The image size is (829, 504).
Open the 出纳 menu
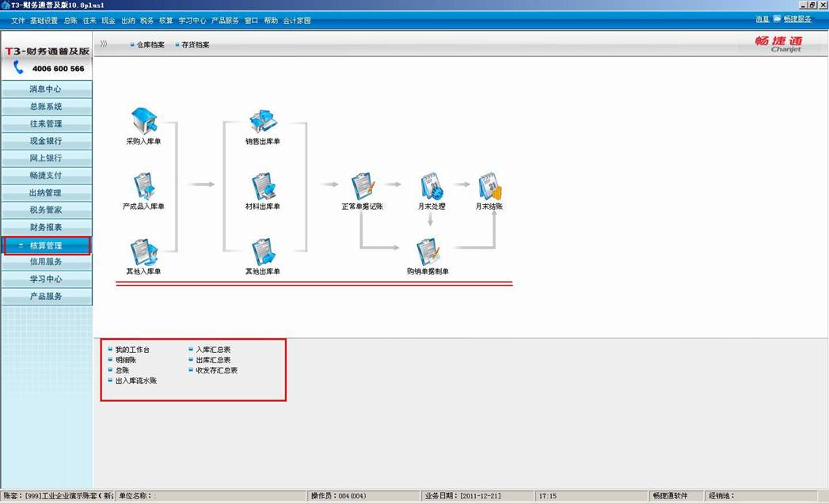tap(128, 21)
